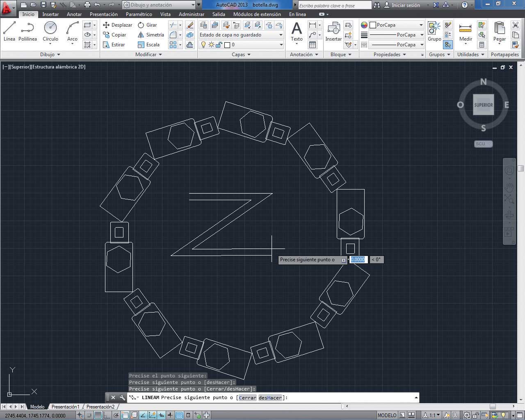Viewport: 525px width, 420px height.
Task: Click the Grupo icon
Action: coord(434,32)
